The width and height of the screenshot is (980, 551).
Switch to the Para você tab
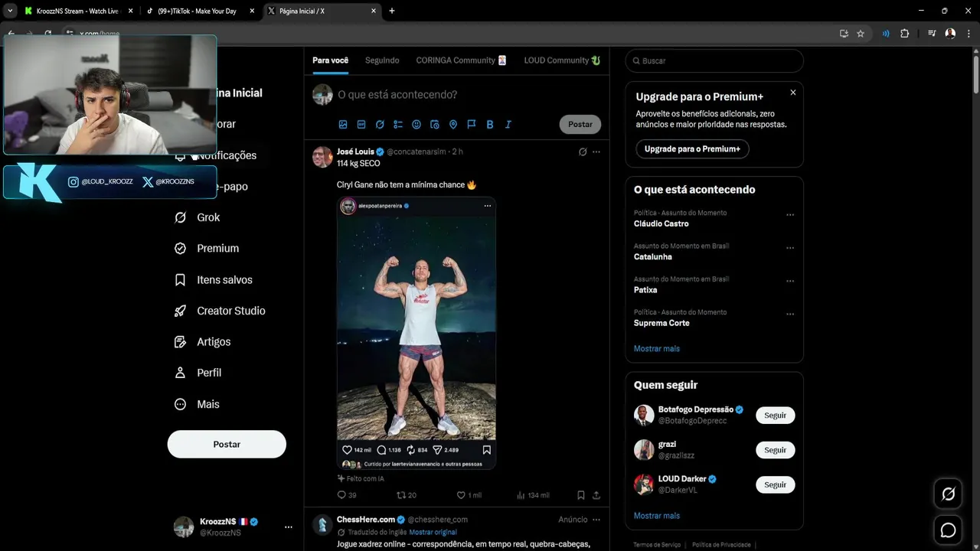pos(330,60)
